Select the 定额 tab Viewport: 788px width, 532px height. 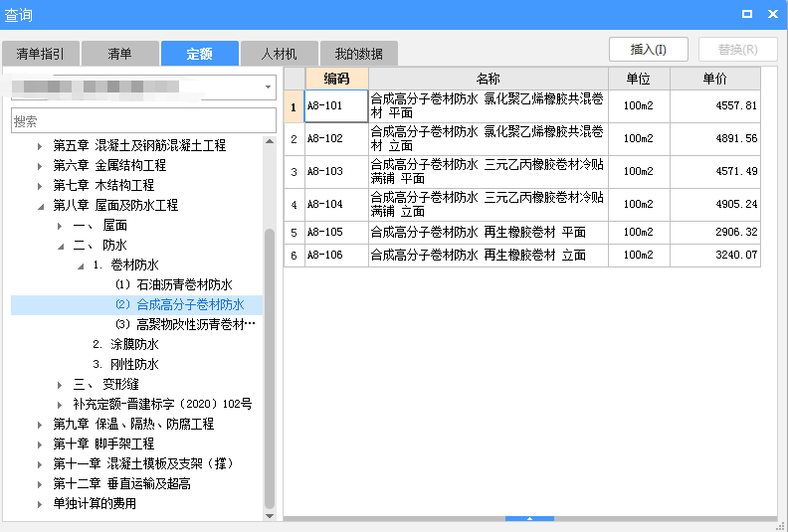pos(200,54)
